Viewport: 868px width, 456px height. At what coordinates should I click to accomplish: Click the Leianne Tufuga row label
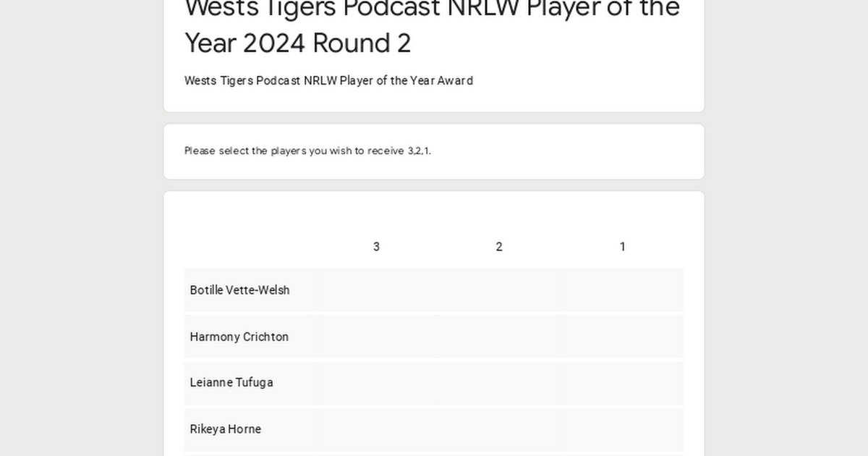pos(231,383)
